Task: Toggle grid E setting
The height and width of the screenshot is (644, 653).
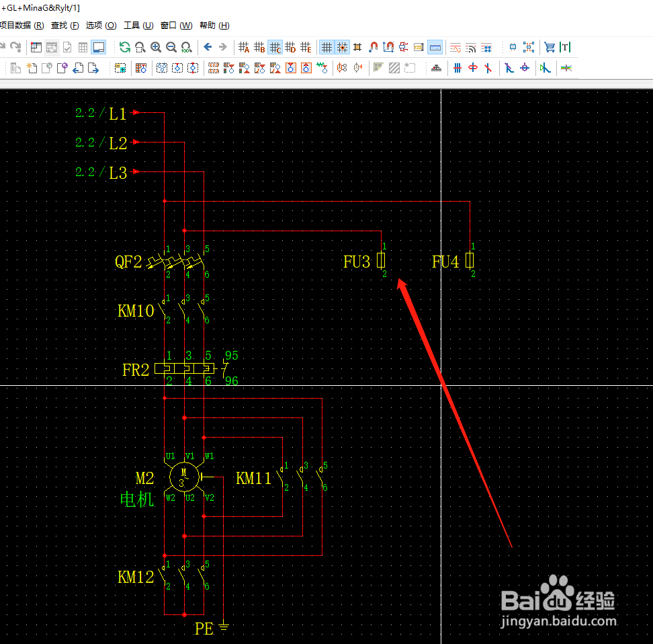Action: click(x=306, y=47)
